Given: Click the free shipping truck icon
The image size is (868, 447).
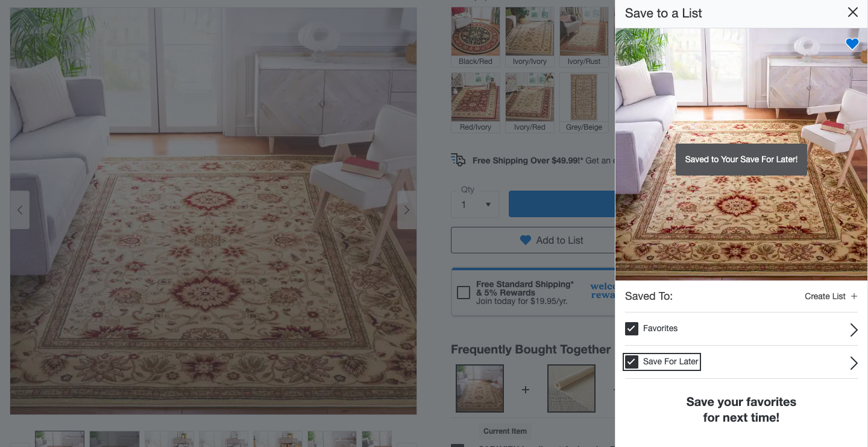Looking at the screenshot, I should click(458, 160).
